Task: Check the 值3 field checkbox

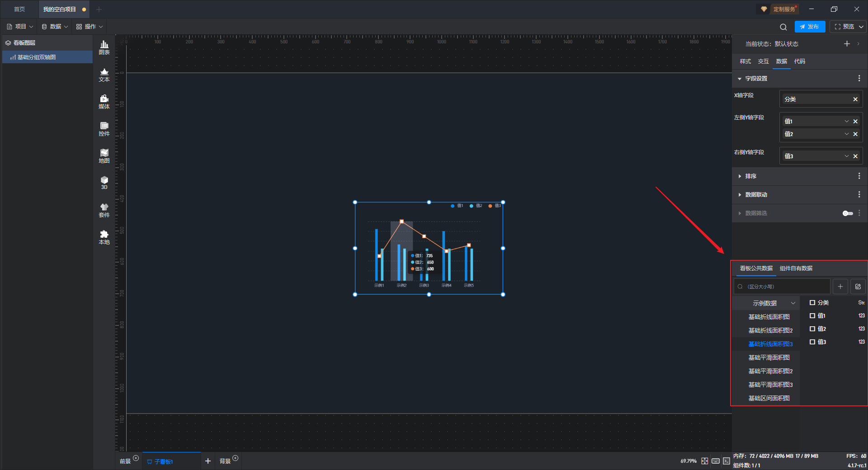Action: (812, 342)
